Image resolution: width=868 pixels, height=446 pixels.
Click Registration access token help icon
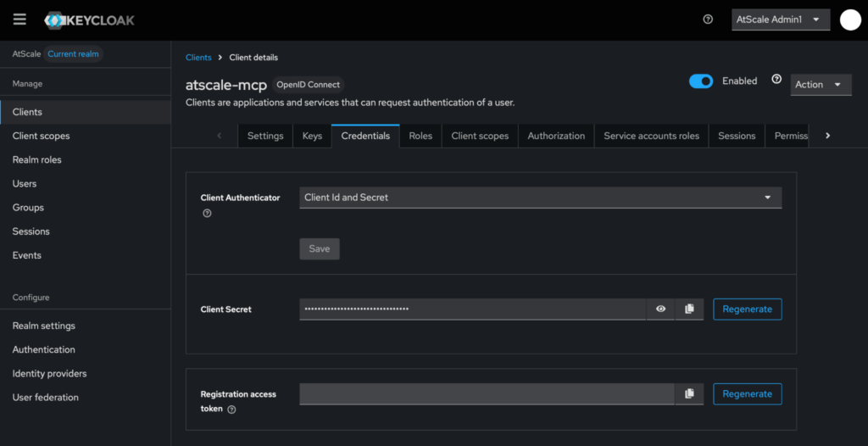[232, 410]
